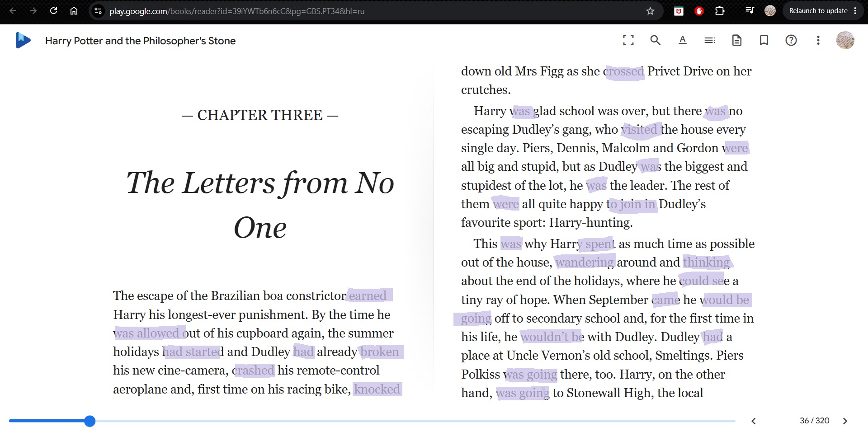Open search within the book

point(655,40)
